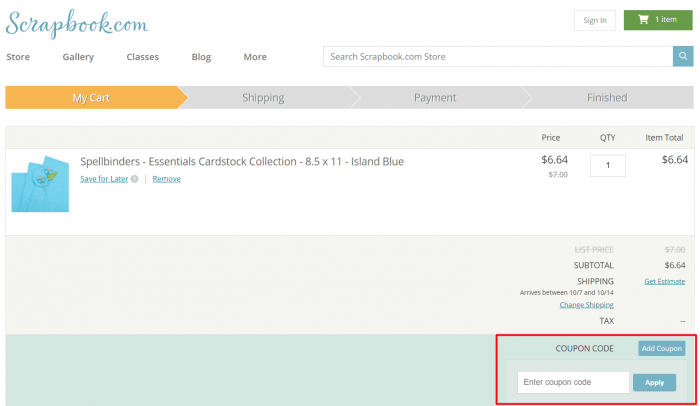Image resolution: width=700 pixels, height=406 pixels.
Task: Go to the Payment step
Action: 435,98
